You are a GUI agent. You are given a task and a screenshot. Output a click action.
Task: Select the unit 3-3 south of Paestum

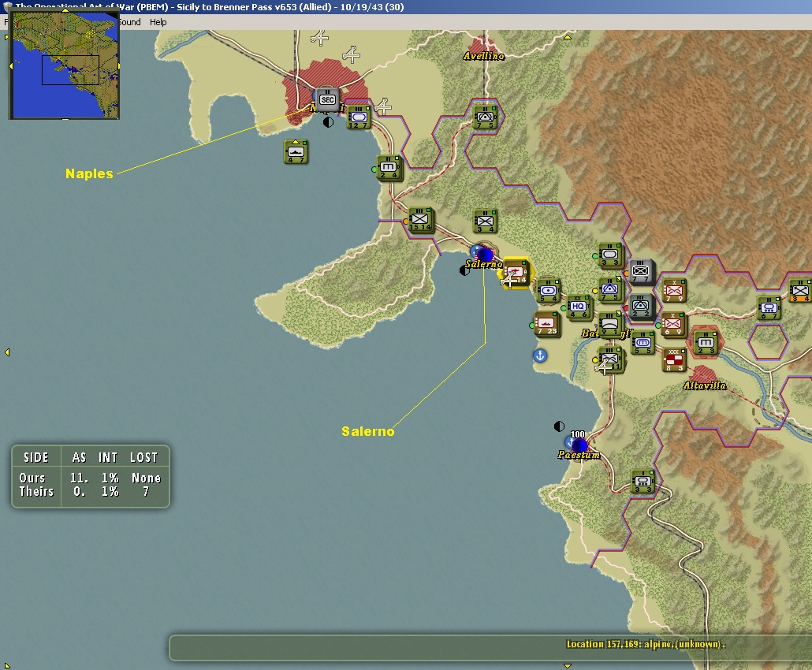tap(643, 482)
